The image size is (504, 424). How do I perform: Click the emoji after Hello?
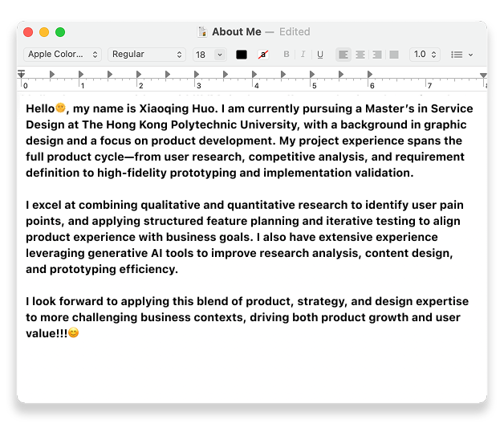coord(60,108)
